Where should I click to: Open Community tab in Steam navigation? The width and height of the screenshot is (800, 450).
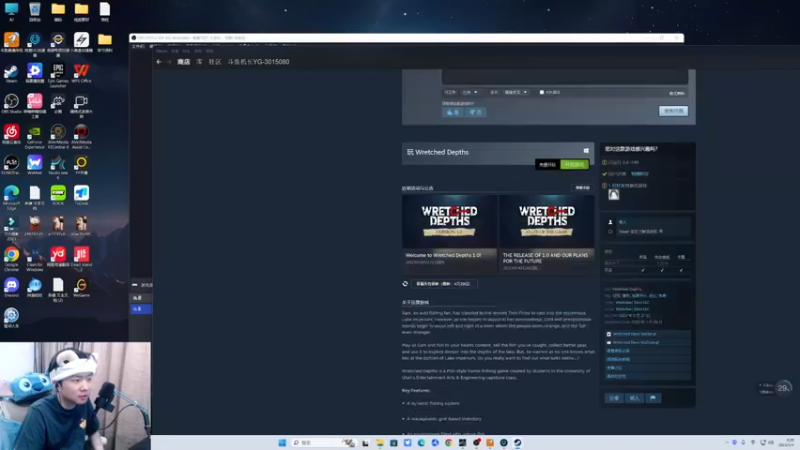coord(215,62)
